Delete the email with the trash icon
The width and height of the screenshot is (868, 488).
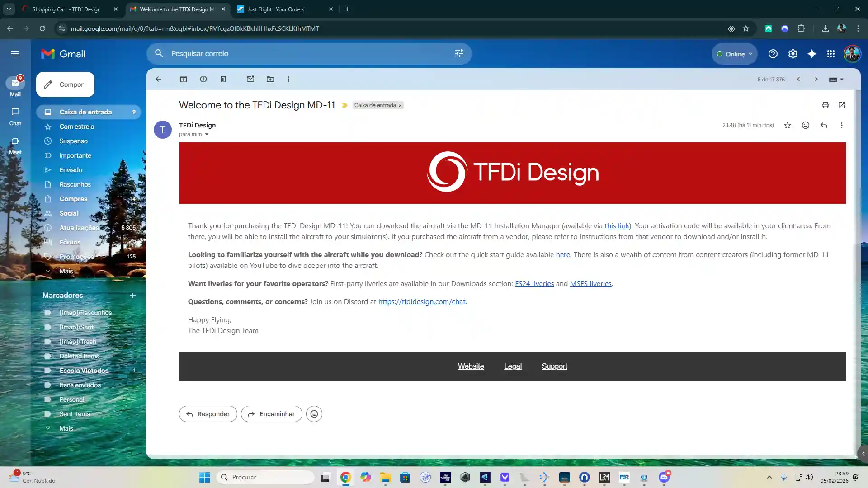point(223,79)
